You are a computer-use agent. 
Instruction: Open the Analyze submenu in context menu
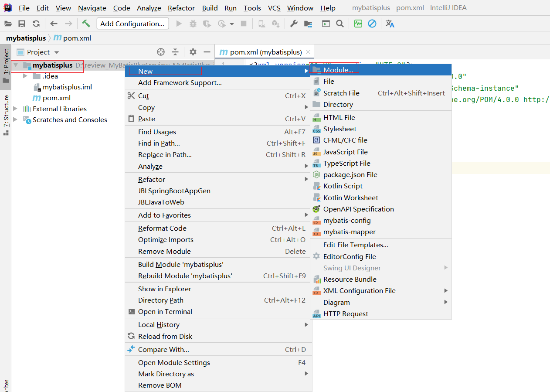click(218, 166)
